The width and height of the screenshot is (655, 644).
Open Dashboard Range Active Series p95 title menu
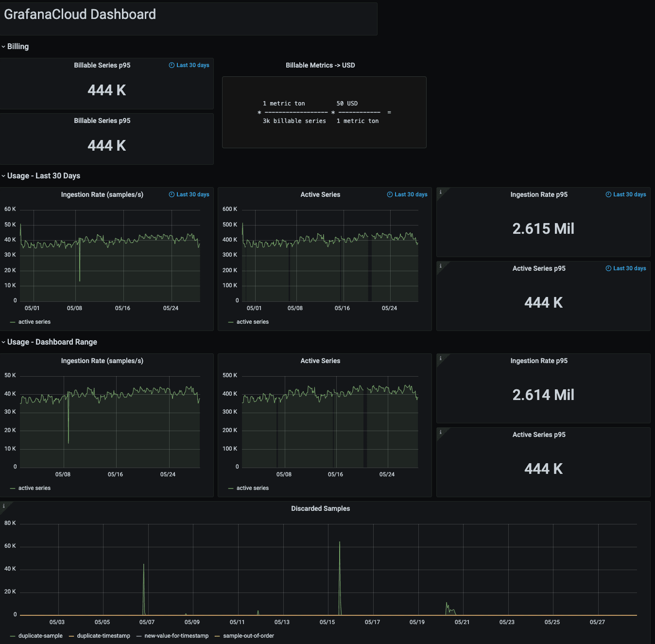click(539, 435)
